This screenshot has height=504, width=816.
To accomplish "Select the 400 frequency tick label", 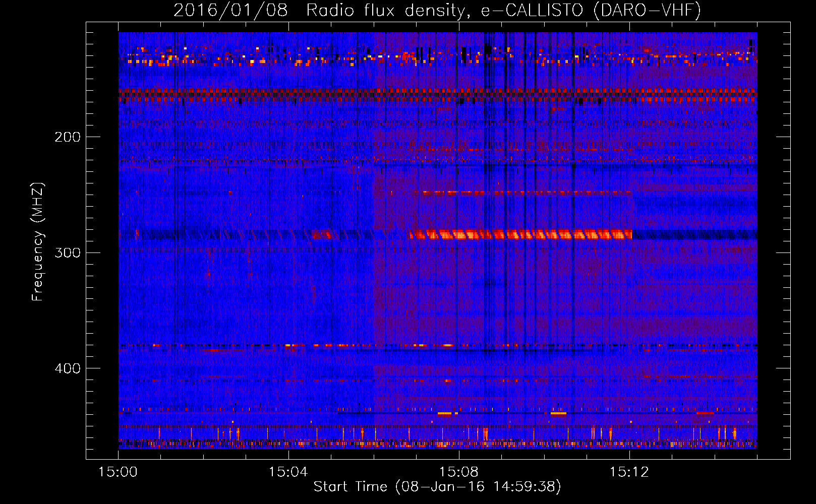I will [68, 368].
